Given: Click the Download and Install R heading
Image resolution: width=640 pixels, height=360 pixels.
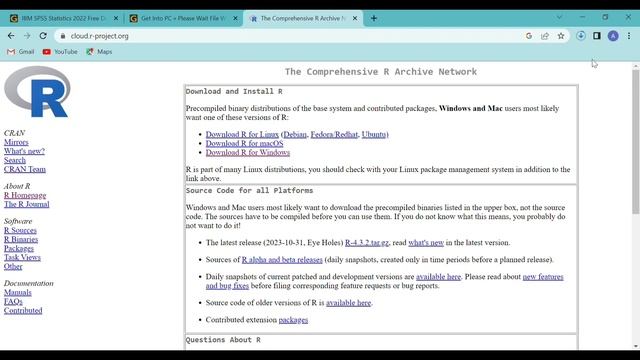Looking at the screenshot, I should 234,91.
